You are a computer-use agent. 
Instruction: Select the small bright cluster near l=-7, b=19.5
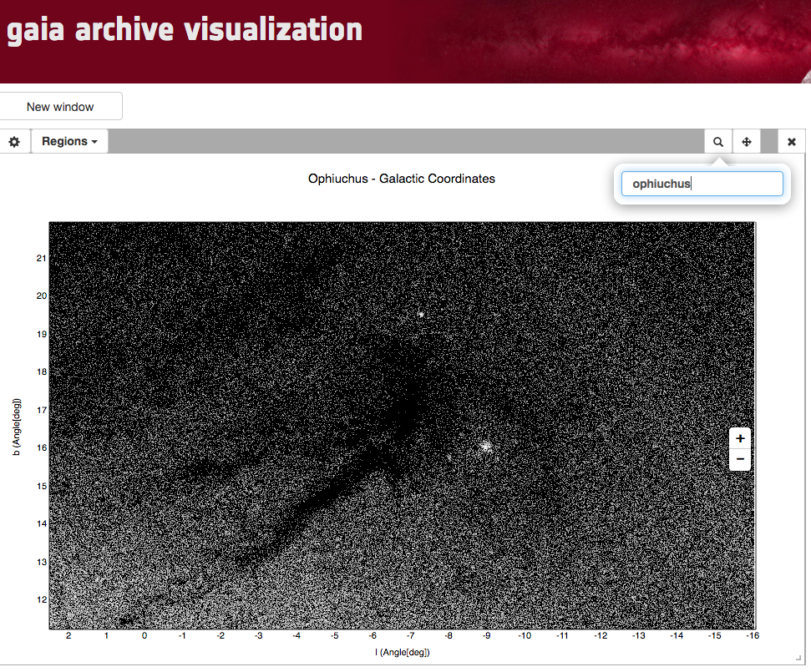tap(421, 315)
